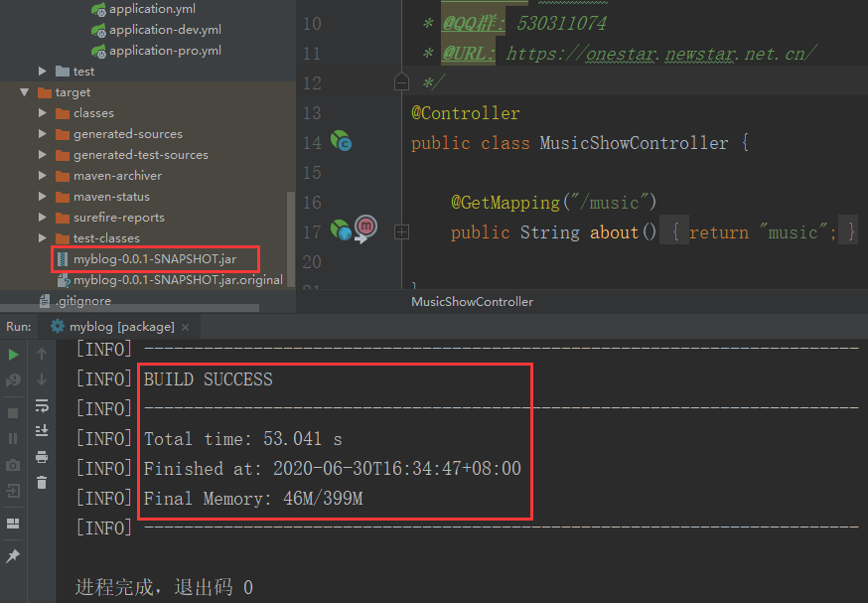Collapse the target folder
The width and height of the screenshot is (868, 603).
pyautogui.click(x=25, y=92)
